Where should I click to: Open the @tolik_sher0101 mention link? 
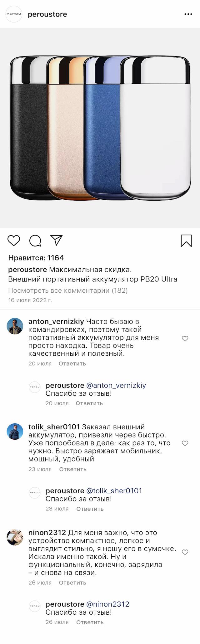(114, 491)
